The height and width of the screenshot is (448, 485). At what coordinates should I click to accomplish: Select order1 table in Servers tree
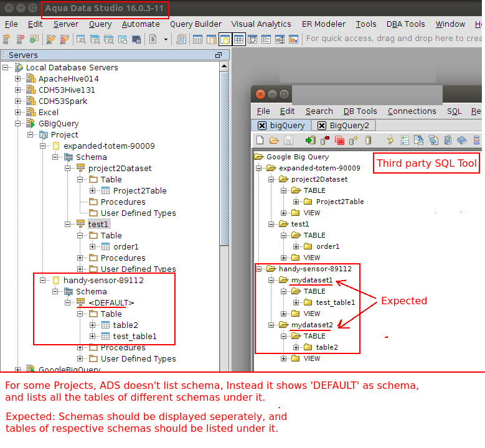(x=126, y=247)
